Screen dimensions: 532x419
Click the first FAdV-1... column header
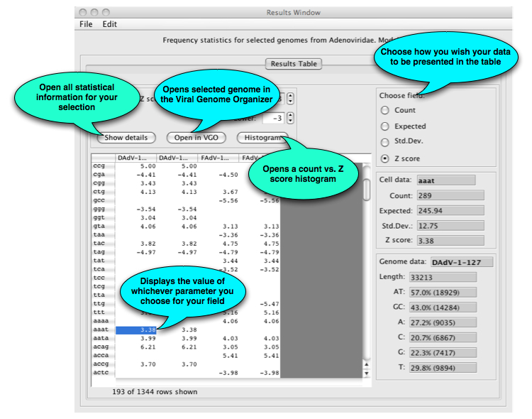pos(218,158)
